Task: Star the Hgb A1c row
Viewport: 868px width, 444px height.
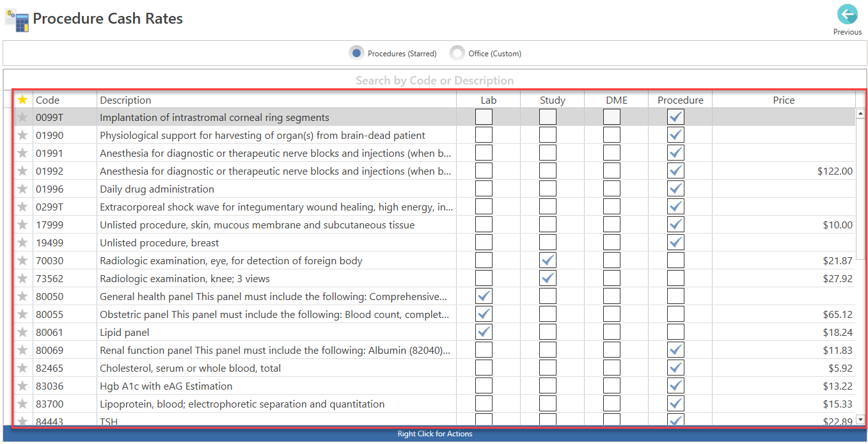Action: click(x=23, y=386)
